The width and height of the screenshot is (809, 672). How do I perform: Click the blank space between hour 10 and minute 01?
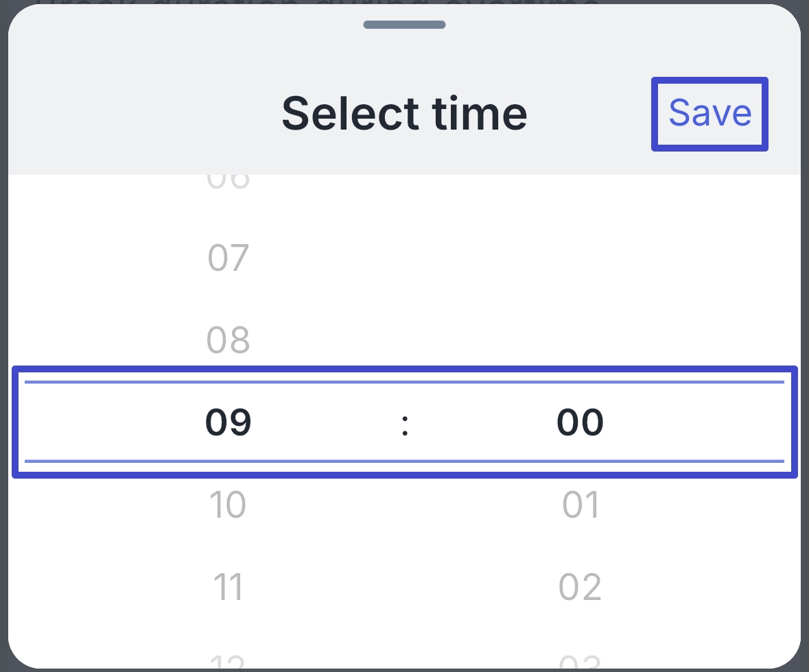click(404, 505)
